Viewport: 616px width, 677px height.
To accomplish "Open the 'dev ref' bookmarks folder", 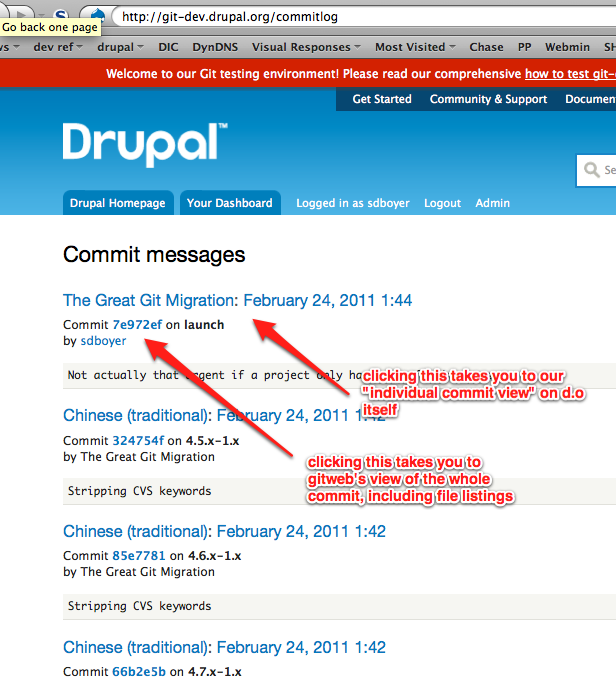I will tap(56, 47).
